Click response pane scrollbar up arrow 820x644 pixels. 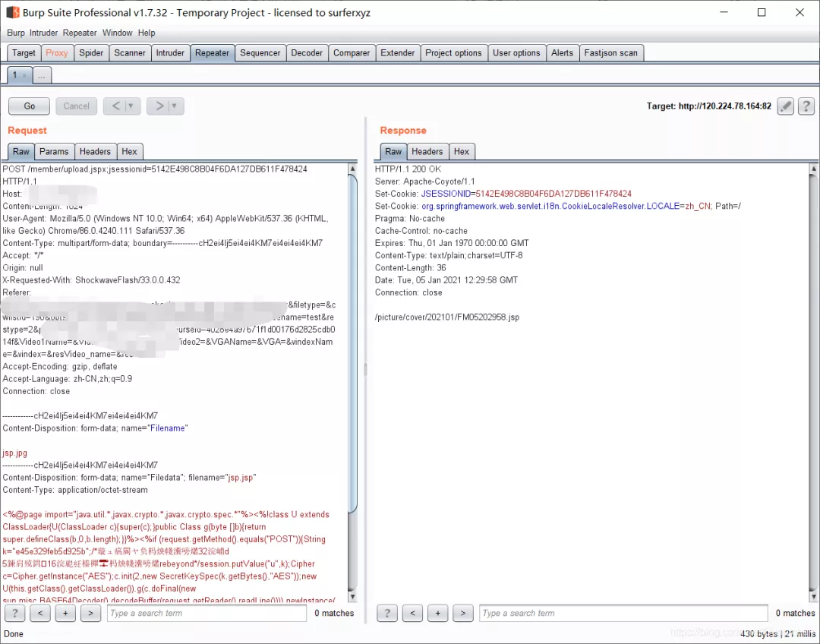click(x=814, y=169)
